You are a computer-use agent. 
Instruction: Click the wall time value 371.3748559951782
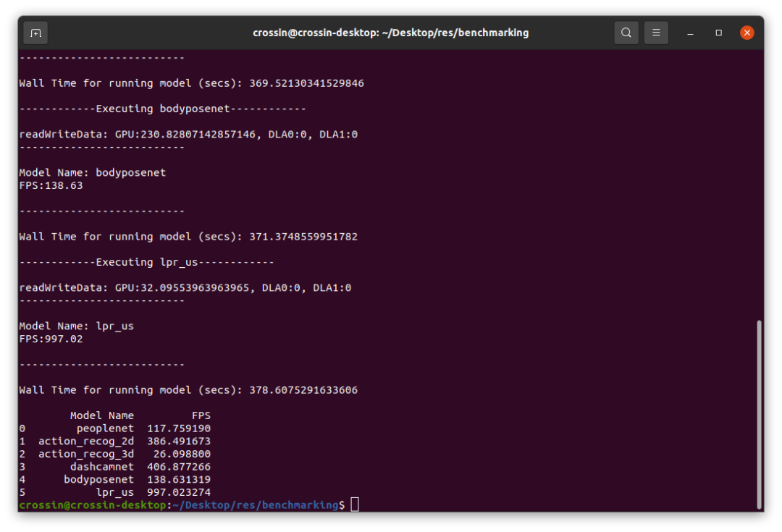tap(303, 237)
